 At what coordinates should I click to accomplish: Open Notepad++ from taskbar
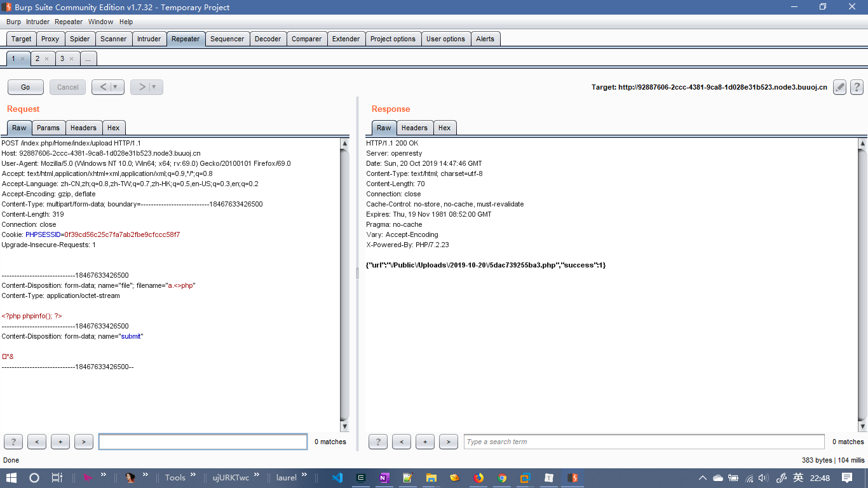(408, 478)
